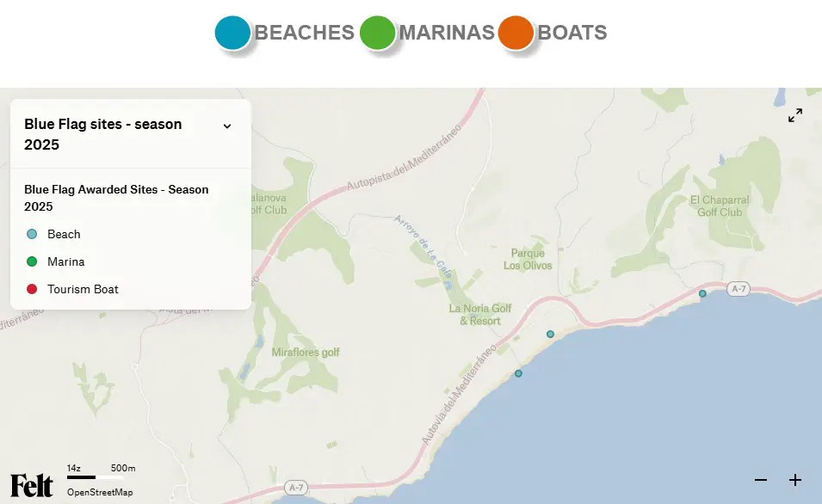Image resolution: width=822 pixels, height=504 pixels.
Task: Select the BEACHES label
Action: [x=304, y=33]
